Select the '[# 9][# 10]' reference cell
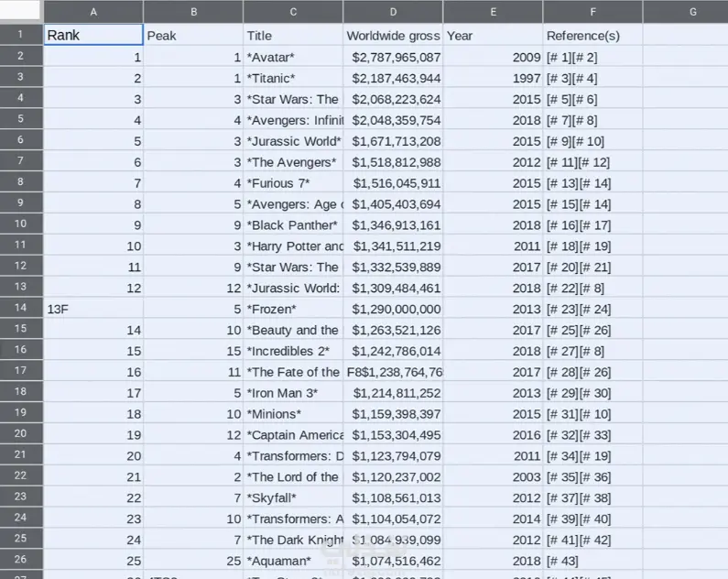 coord(592,141)
